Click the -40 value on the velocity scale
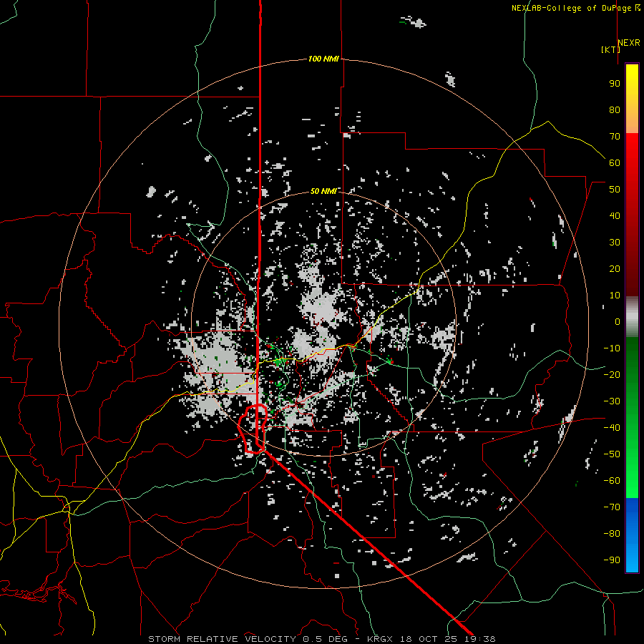The height and width of the screenshot is (644, 644). click(612, 428)
